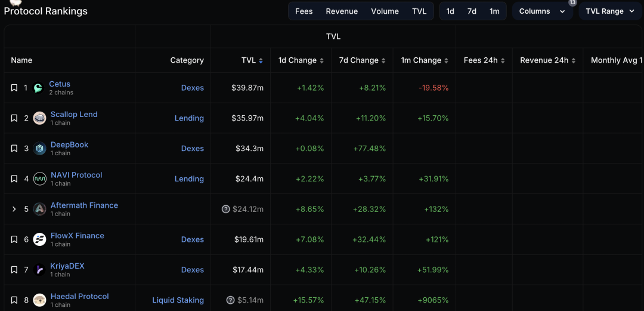Click the +77.48% change cell

370,149
